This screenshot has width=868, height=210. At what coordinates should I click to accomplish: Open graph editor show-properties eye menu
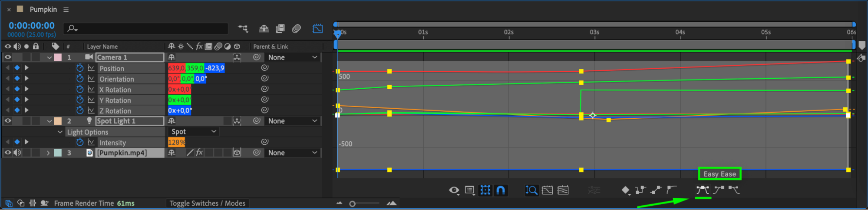pos(454,190)
